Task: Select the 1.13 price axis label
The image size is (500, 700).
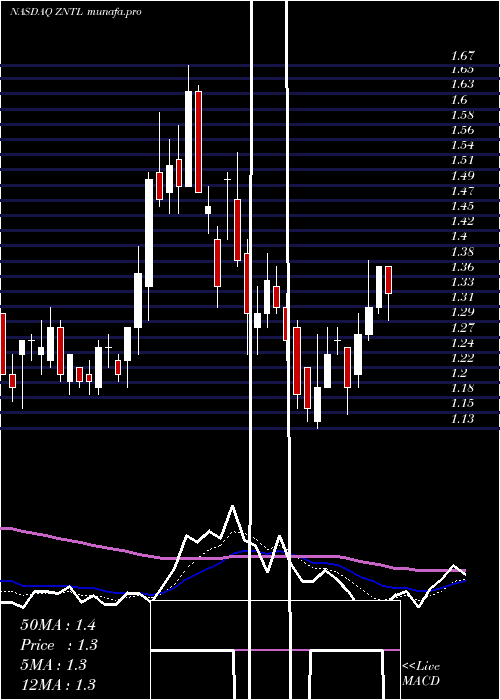Action: coord(462,419)
